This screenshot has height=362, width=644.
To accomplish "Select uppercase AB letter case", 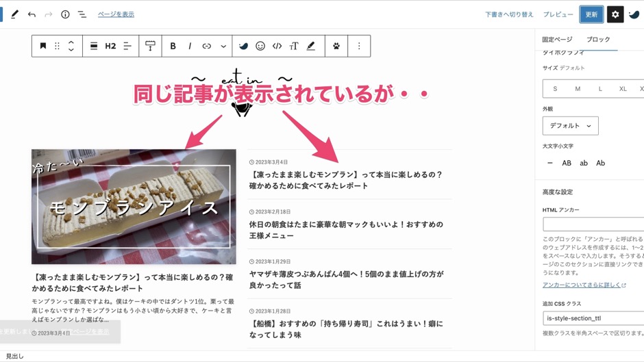I will tap(567, 163).
